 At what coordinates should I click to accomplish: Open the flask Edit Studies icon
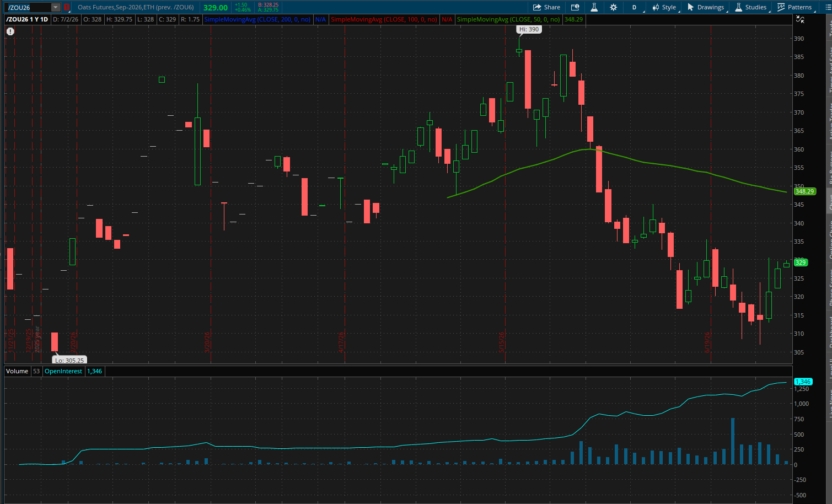pos(594,7)
